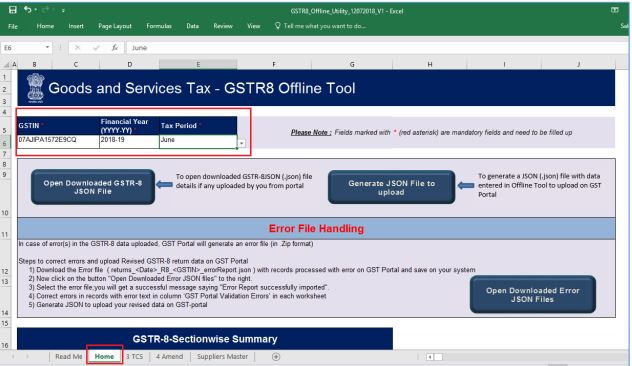This screenshot has height=366, width=632.
Task: Click the Insert Function fx icon
Action: [115, 48]
